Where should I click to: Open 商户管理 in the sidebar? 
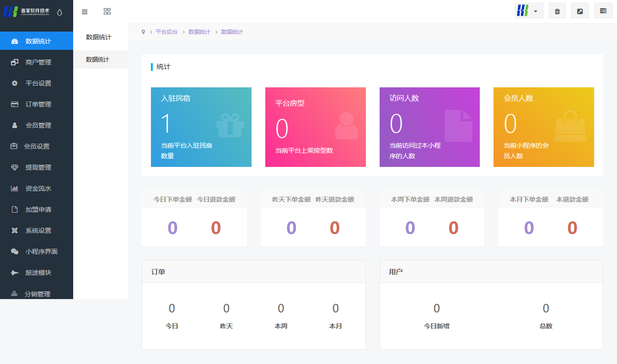coord(38,62)
